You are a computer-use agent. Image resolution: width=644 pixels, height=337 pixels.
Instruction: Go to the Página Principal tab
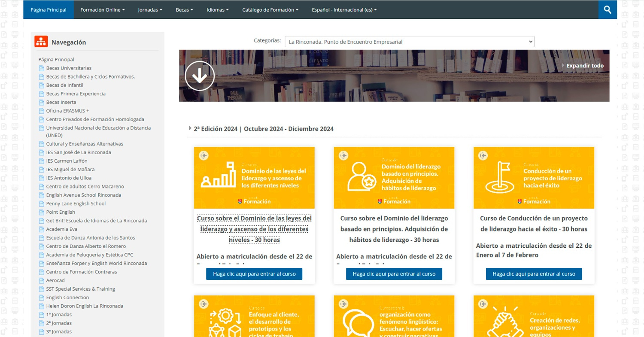coord(49,9)
